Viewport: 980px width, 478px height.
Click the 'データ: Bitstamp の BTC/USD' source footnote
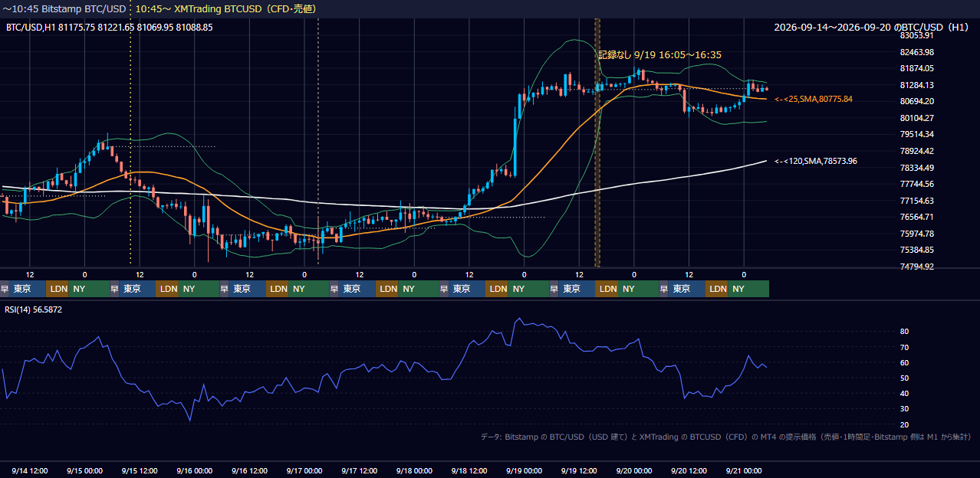(x=725, y=437)
